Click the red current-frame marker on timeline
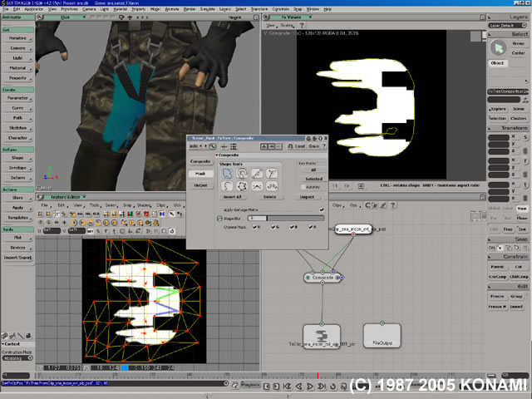 pyautogui.click(x=318, y=375)
